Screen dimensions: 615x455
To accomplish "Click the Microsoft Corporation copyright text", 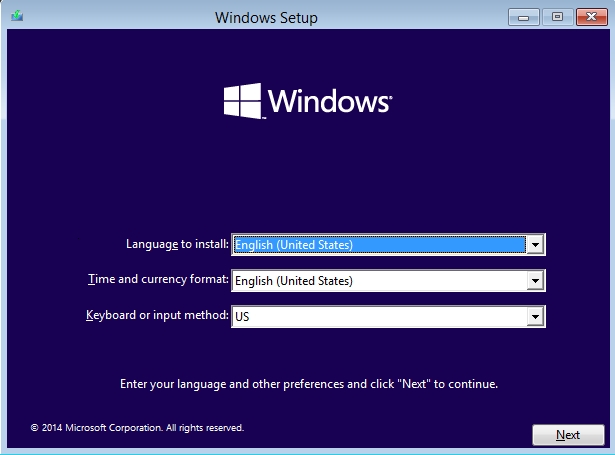I will pyautogui.click(x=137, y=428).
